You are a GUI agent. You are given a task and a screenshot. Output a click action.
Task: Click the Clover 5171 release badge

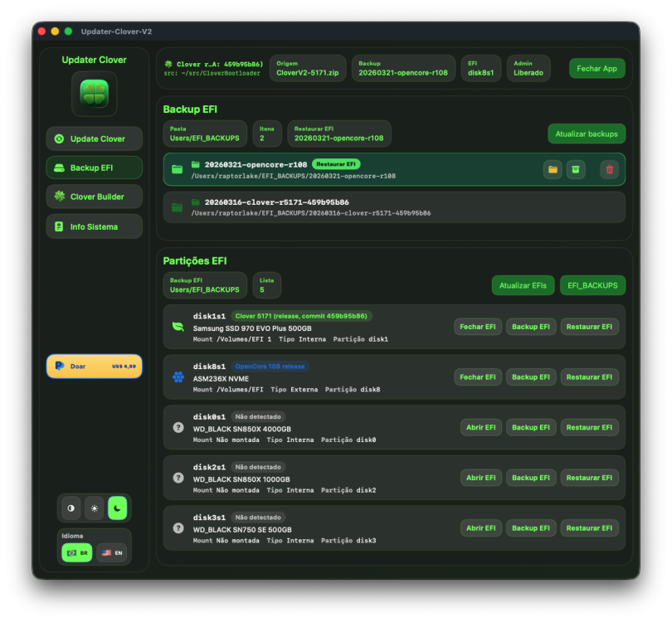(x=301, y=316)
